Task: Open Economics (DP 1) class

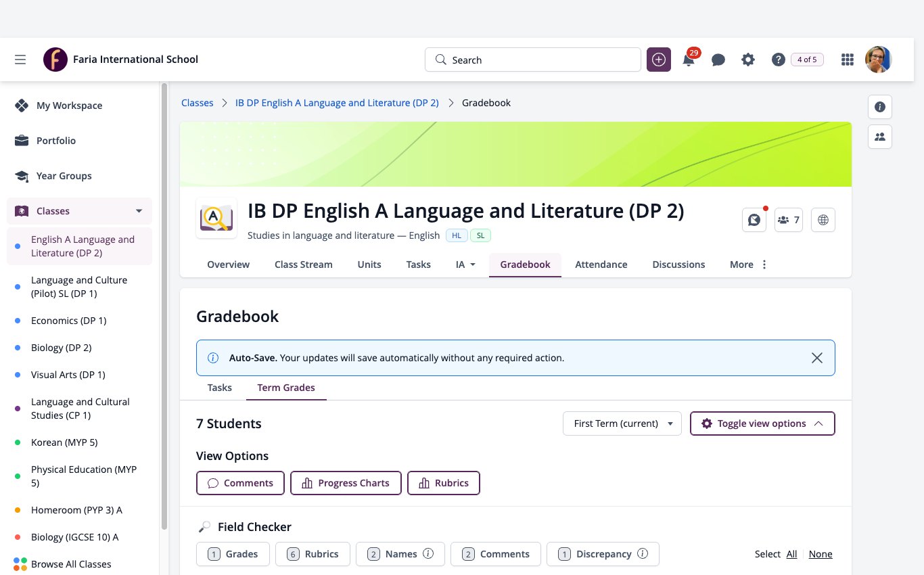Action: (x=80, y=321)
